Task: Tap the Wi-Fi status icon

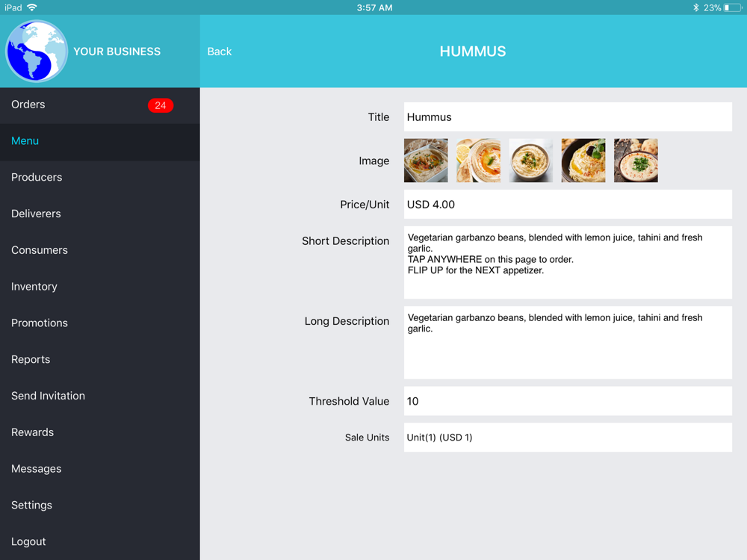Action: [x=32, y=7]
